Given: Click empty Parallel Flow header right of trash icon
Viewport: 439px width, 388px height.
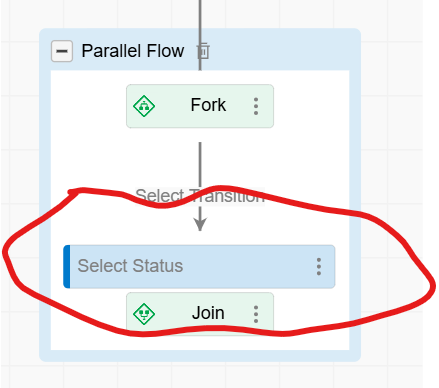Looking at the screenshot, I should [283, 50].
